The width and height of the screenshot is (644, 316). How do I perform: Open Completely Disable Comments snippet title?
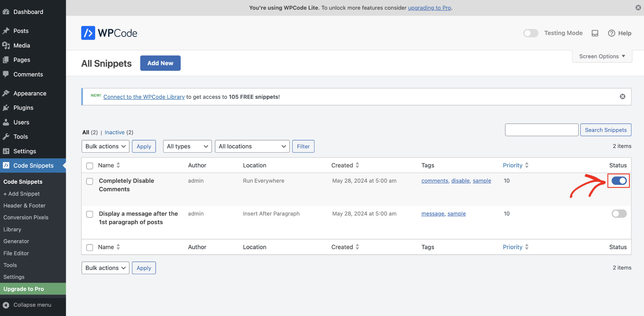tap(126, 185)
